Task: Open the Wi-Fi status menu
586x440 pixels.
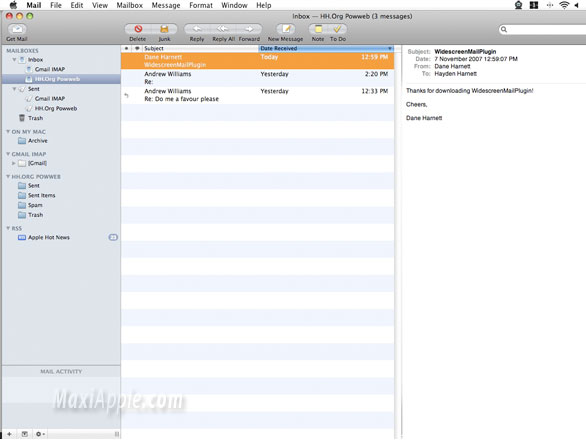Action: [564, 5]
